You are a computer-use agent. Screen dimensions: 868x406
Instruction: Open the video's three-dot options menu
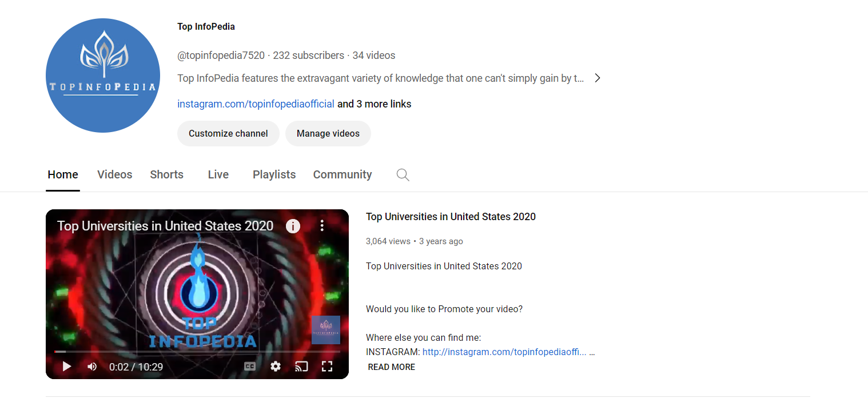click(x=322, y=226)
